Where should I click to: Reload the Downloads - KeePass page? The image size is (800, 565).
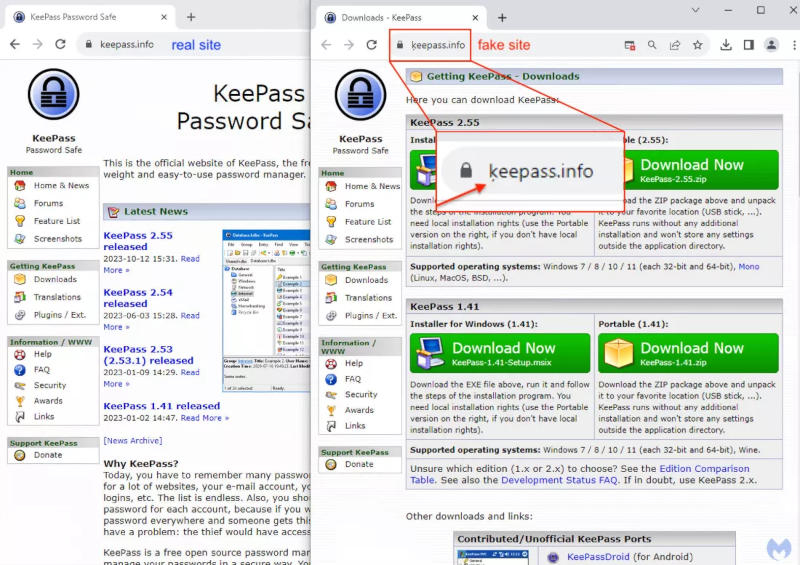coord(372,45)
